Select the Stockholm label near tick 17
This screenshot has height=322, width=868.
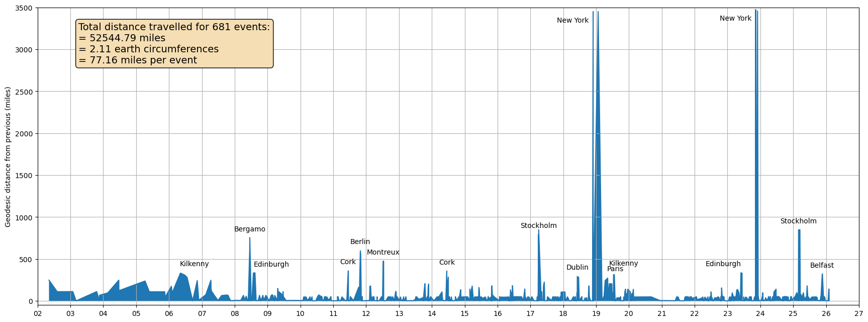[538, 226]
